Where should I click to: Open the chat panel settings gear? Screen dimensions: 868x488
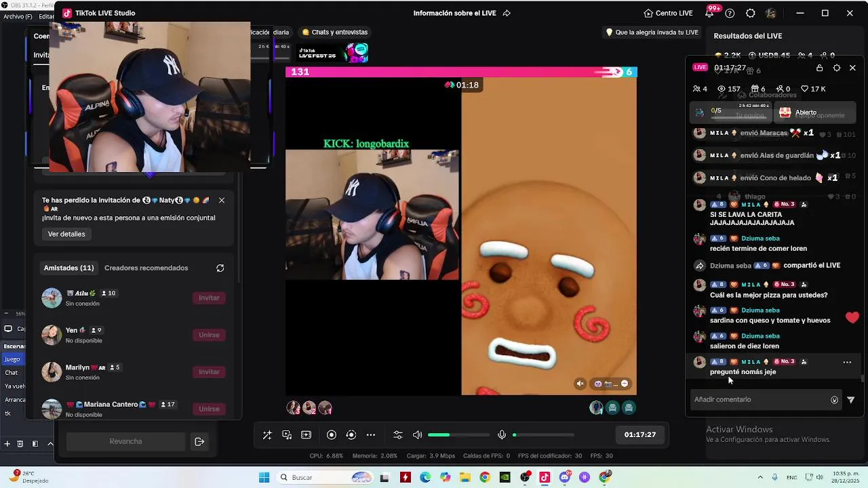point(836,68)
